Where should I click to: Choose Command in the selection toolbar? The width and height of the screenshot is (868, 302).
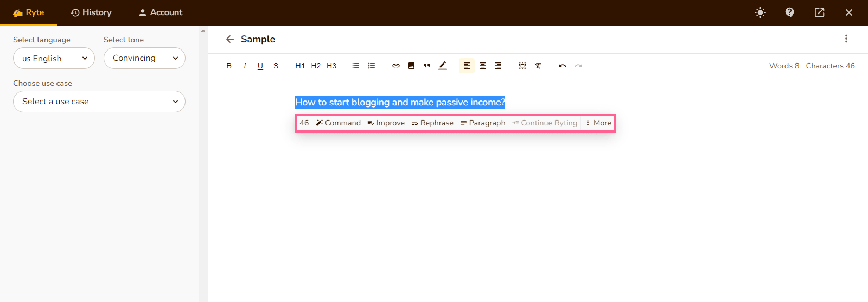[x=339, y=123]
